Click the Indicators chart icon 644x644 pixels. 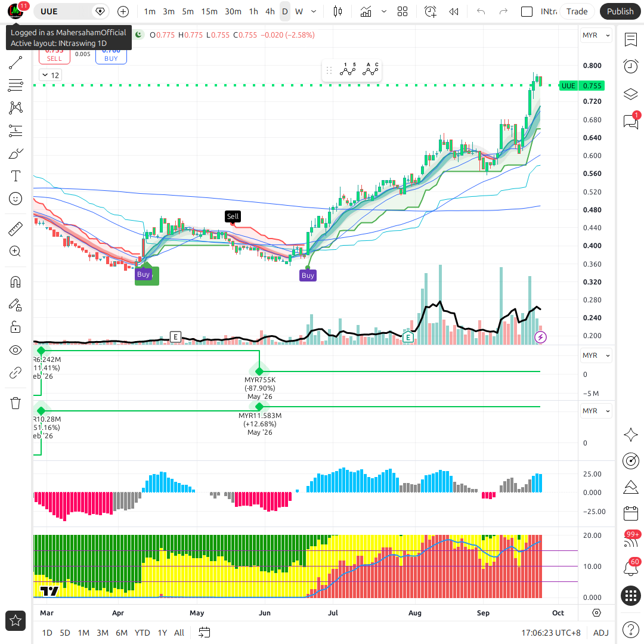[x=366, y=11]
